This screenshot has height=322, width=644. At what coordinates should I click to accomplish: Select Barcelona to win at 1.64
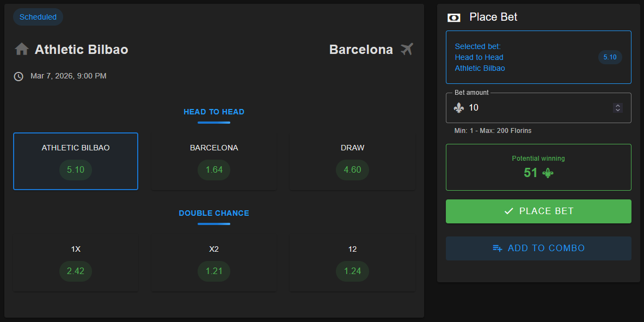point(214,161)
